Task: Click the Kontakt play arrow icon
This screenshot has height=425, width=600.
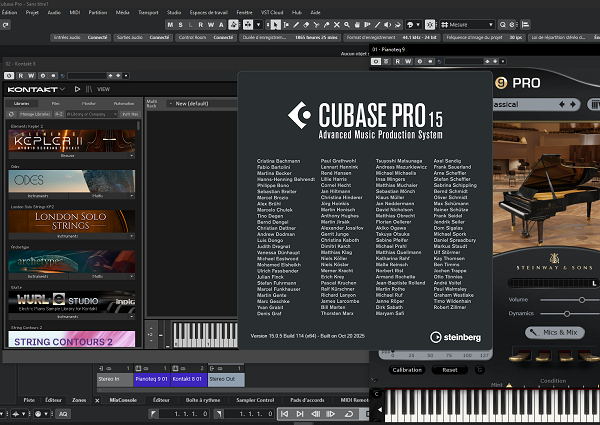Action: click(75, 88)
